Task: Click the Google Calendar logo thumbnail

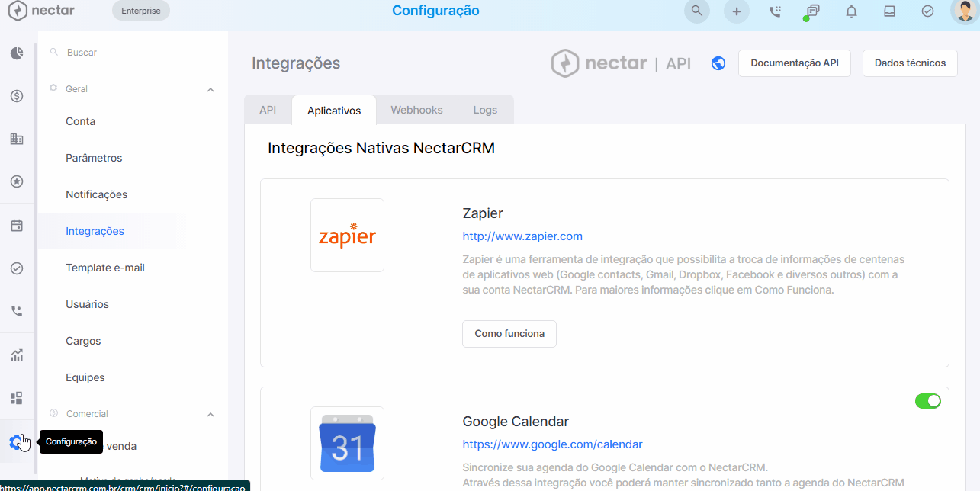Action: [x=347, y=443]
